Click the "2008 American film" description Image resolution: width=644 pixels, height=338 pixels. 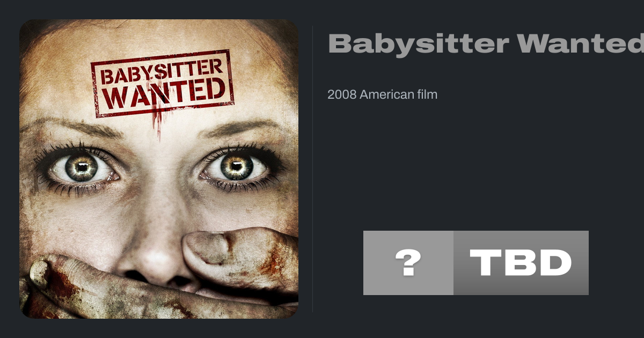383,95
